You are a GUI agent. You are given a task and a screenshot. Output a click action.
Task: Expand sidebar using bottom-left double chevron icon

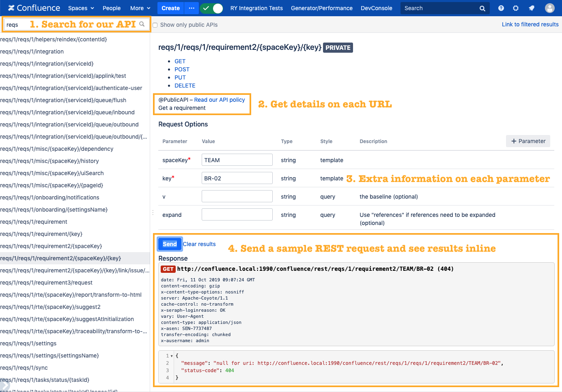4,384
